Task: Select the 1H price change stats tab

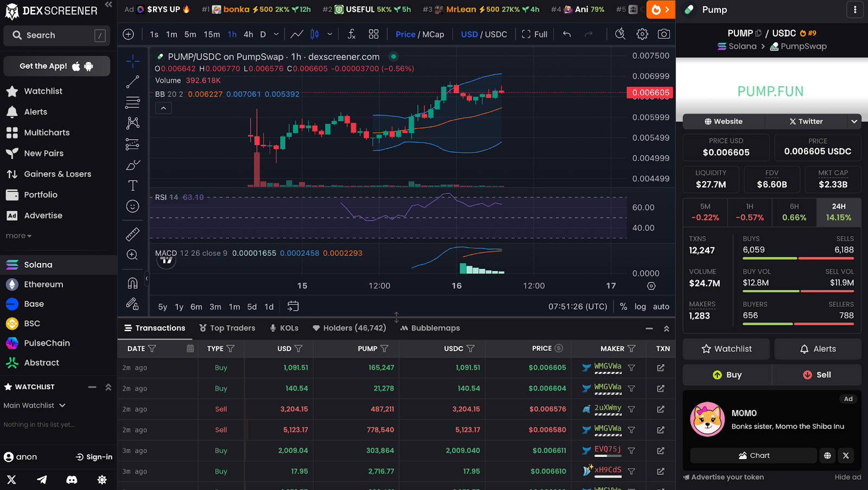Action: click(749, 212)
